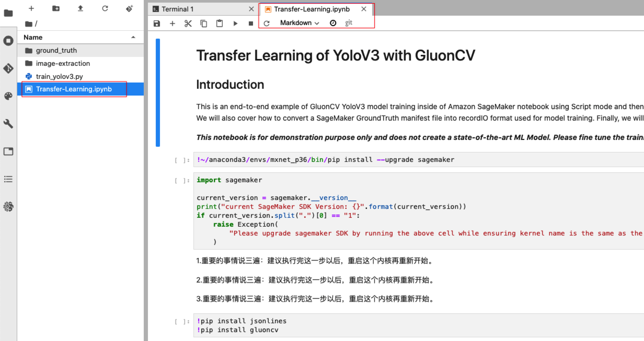Image resolution: width=644 pixels, height=341 pixels.
Task: Open the Open Tabs sidebar panel
Action: click(x=8, y=151)
